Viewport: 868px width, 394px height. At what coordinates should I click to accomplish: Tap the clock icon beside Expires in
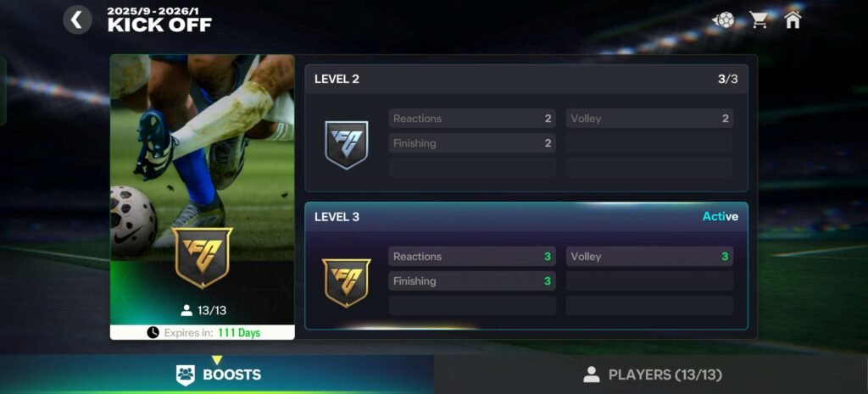click(x=153, y=333)
